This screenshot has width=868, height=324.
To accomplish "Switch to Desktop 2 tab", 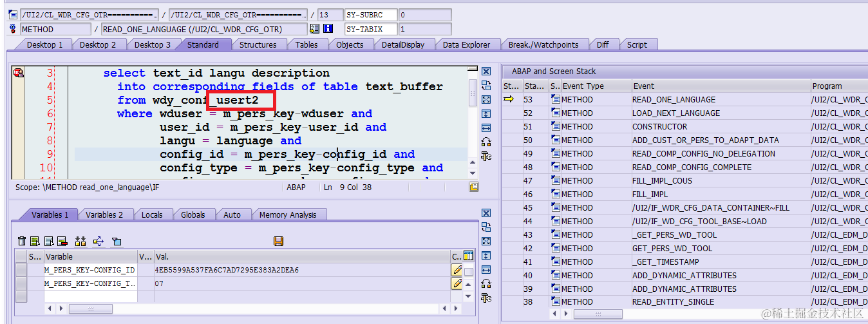I will coord(98,44).
